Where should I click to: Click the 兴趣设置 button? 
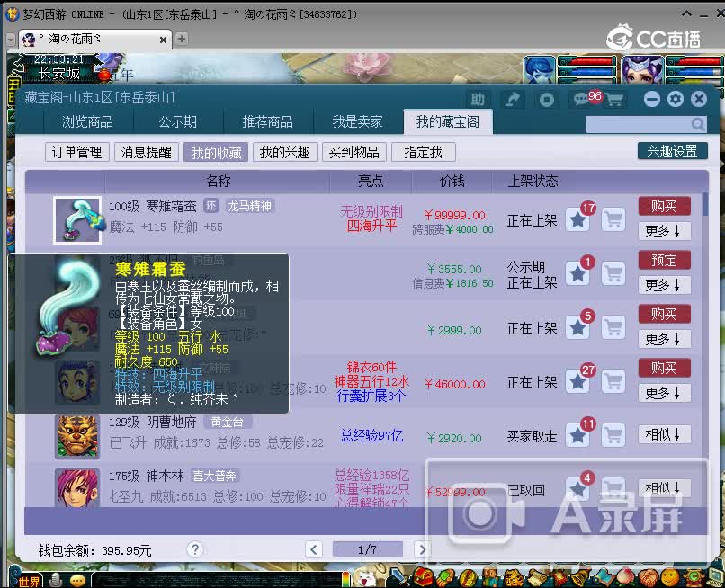tap(672, 151)
